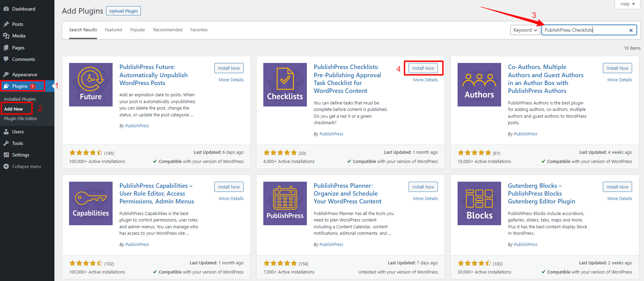Screen dimensions: 644x281
Task: Click the Posts pushpin icon
Action: click(x=6, y=24)
